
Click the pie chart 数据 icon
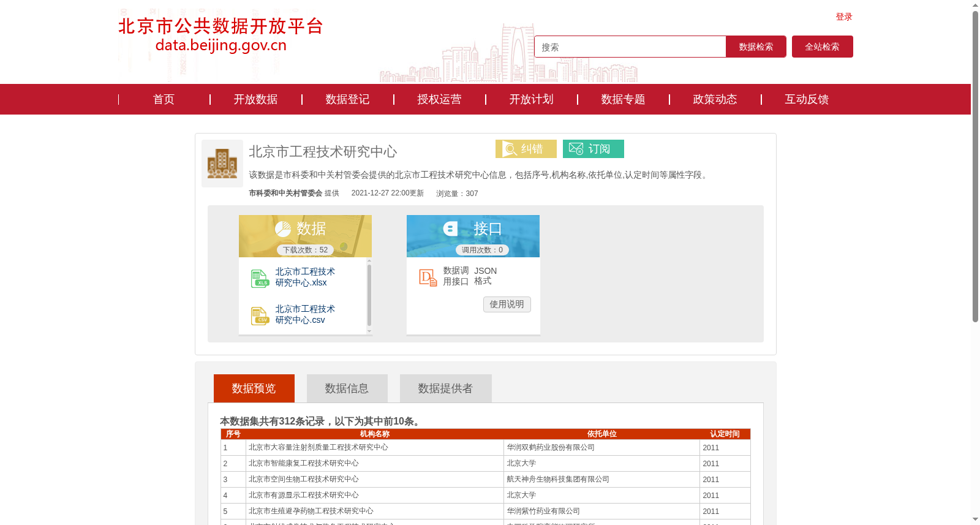[283, 229]
